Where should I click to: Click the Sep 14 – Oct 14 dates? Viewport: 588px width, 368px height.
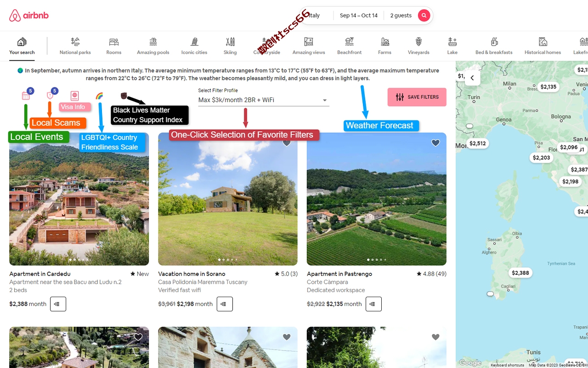click(x=359, y=16)
